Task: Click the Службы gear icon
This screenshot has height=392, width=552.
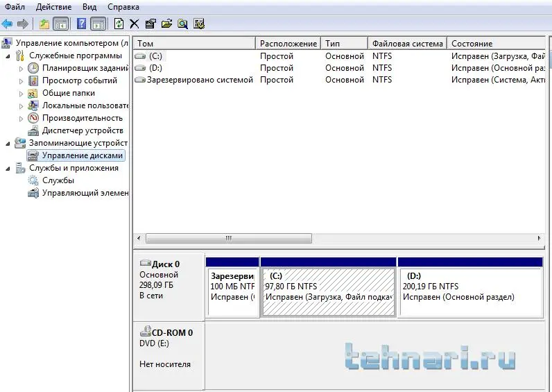Action: pos(33,180)
